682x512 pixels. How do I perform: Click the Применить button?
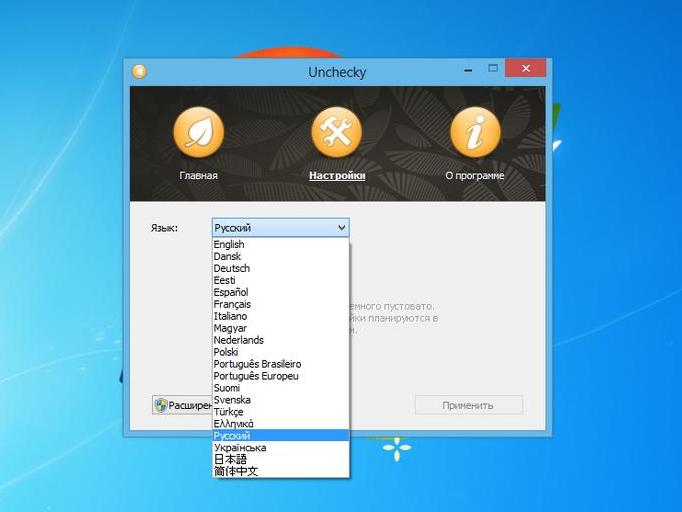point(469,405)
